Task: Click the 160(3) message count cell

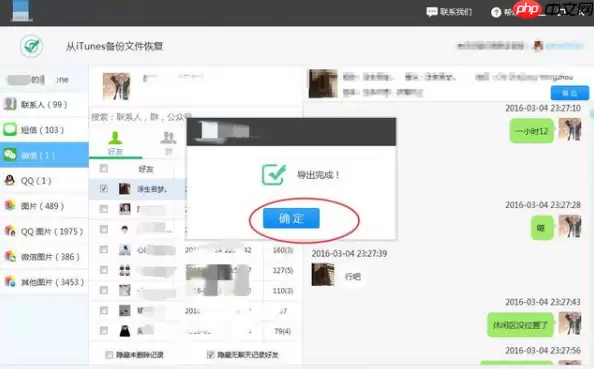Action: tap(283, 250)
